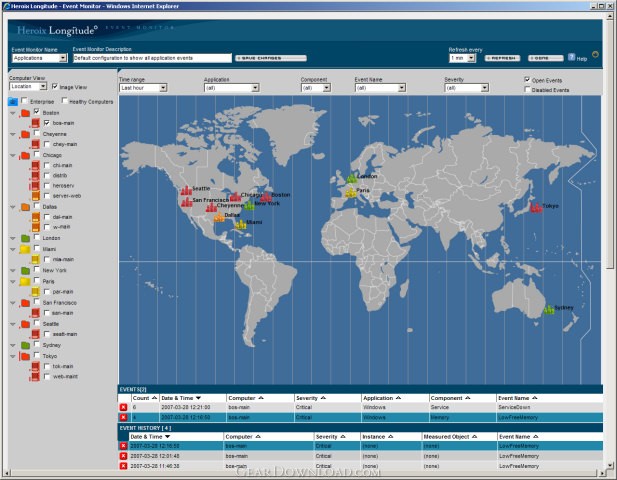Sort event history by Measured Object column
Image resolution: width=617 pixels, height=480 pixels.
coord(450,437)
